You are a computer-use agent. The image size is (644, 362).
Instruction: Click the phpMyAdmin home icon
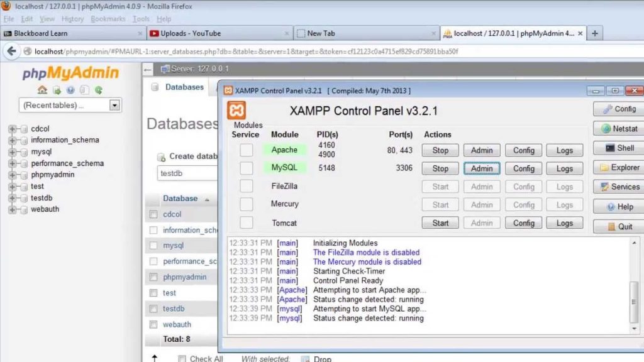42,90
